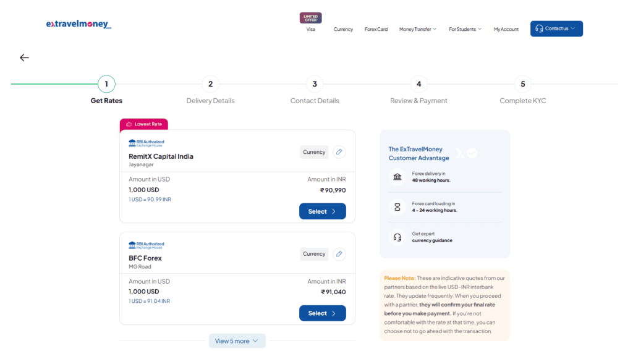Go to My Account in the navigation
The height and width of the screenshot is (364, 633).
pos(506,28)
